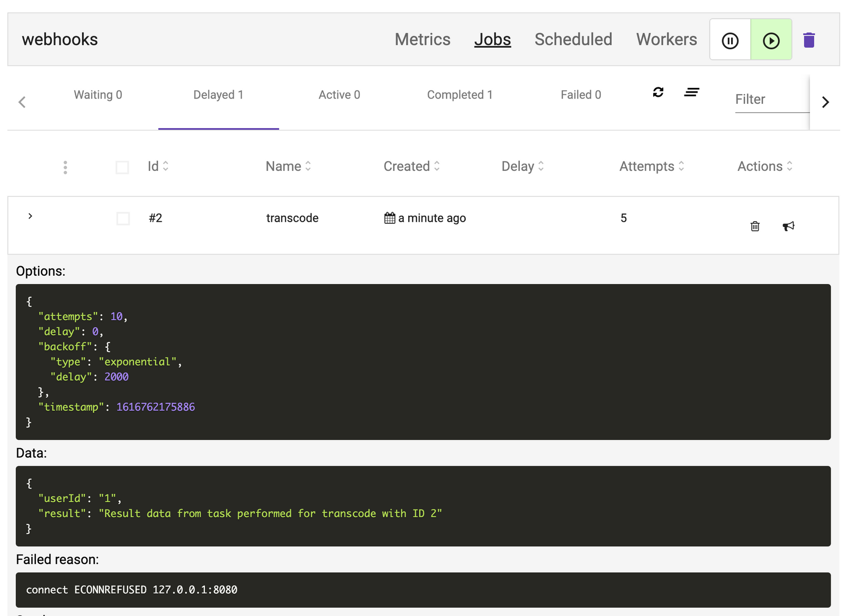847x616 pixels.
Task: Open the Metrics section
Action: [422, 39]
